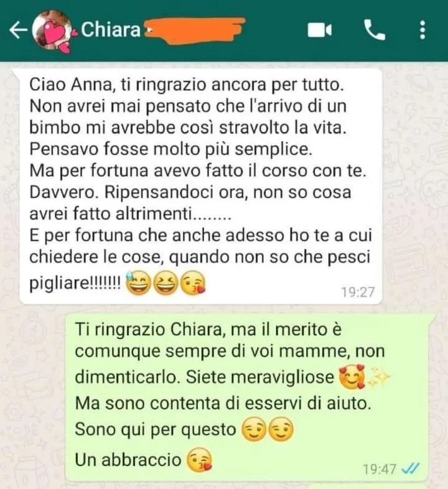Screen dimensions: 448x489
Task: Tap the second blushing emoji after questo
Action: (281, 429)
